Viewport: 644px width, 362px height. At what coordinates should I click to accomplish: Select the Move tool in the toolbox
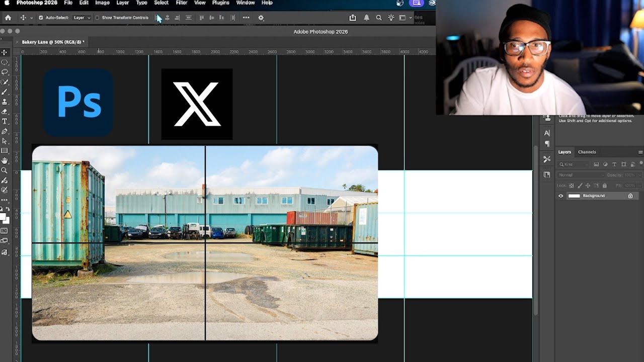(x=5, y=52)
